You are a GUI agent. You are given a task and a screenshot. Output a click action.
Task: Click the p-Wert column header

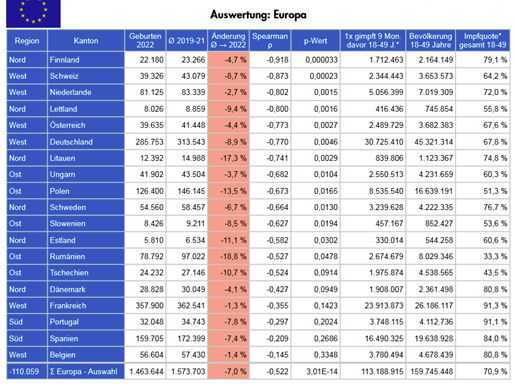point(315,41)
